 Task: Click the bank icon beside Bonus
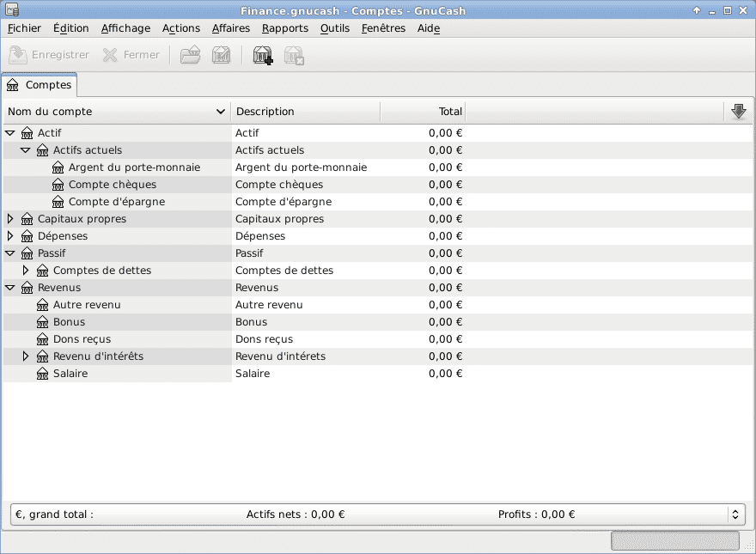click(x=43, y=322)
